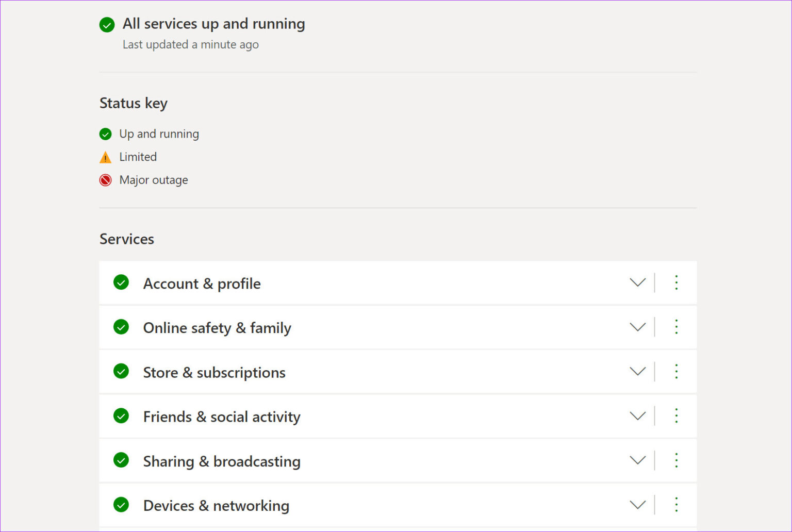Click the green circle beside Devices & networking

pos(121,505)
